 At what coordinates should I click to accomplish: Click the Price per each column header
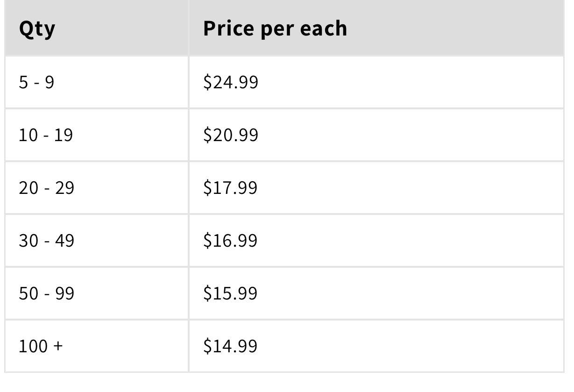click(x=275, y=29)
